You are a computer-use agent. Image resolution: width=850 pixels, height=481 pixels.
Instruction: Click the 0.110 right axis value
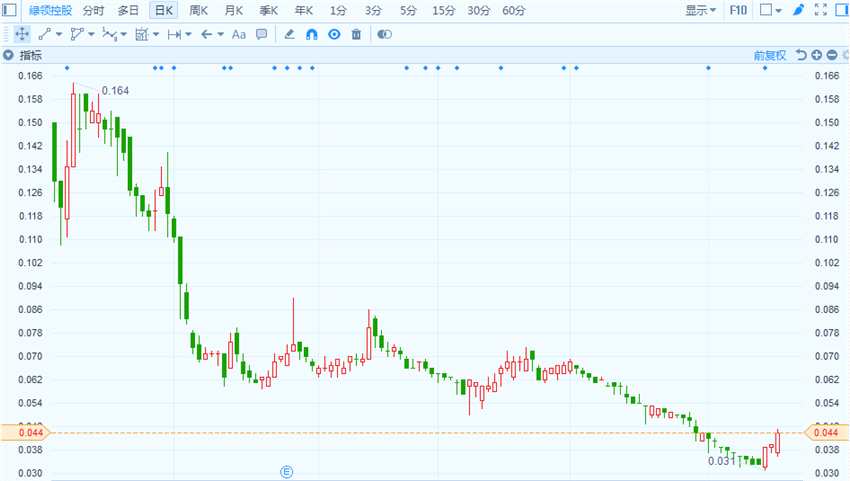pyautogui.click(x=827, y=239)
